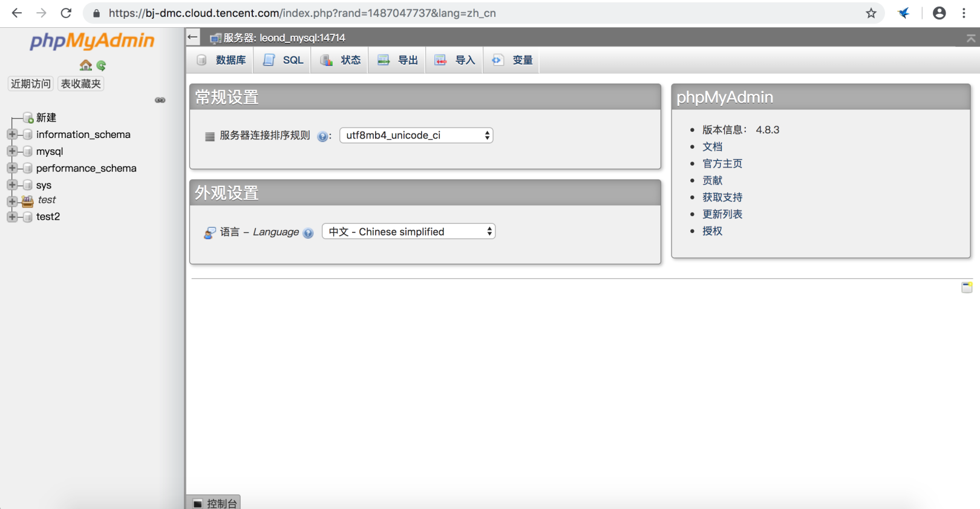Screen dimensions: 980x509
Task: Click the blue bird extension icon
Action: [x=904, y=13]
